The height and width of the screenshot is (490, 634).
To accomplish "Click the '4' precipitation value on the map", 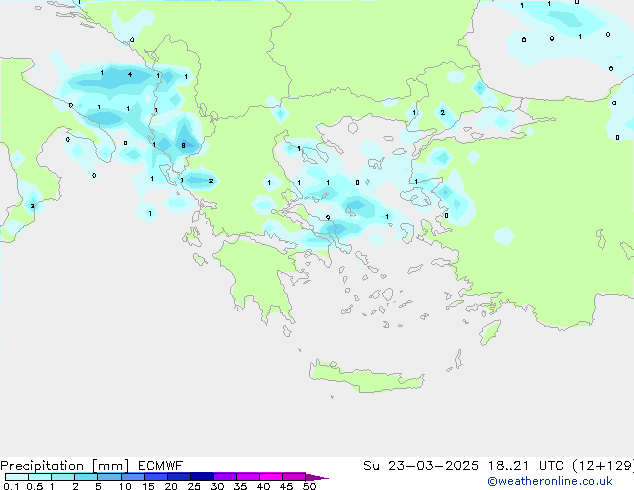I will (130, 74).
